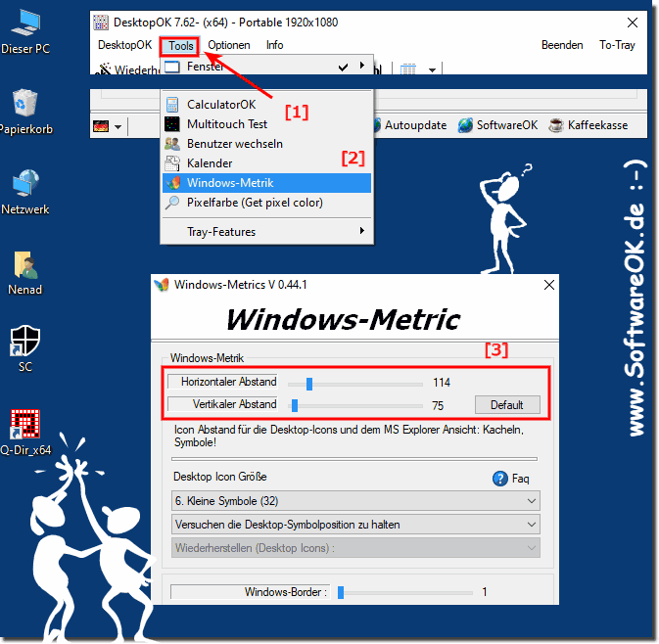Open the language flag dropdown arrow
This screenshot has height=644, width=659.
pos(118,126)
